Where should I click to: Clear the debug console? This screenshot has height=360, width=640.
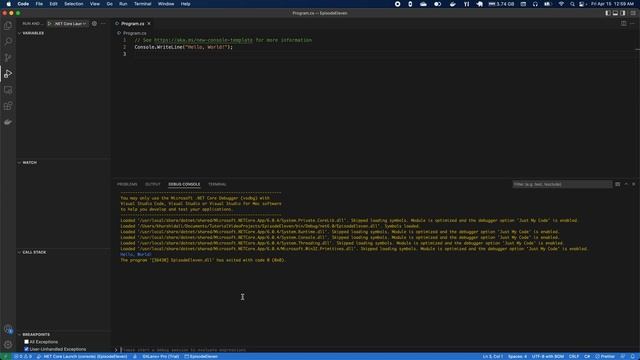pos(618,184)
